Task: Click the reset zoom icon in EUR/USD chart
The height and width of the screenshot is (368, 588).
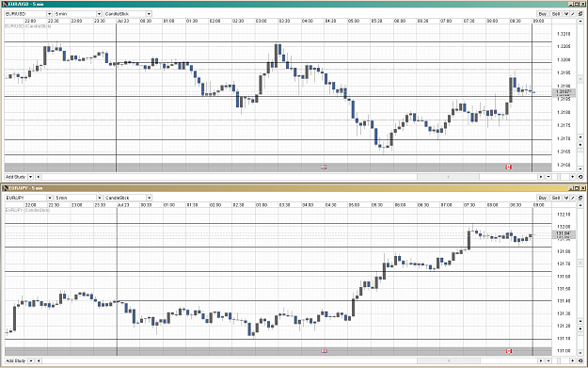Action: click(x=580, y=177)
